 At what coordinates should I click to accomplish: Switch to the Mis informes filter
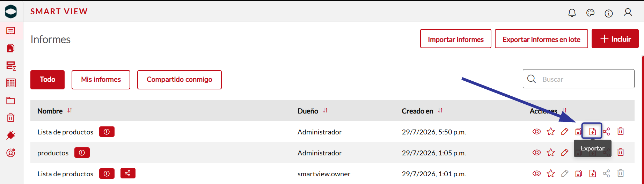point(101,80)
